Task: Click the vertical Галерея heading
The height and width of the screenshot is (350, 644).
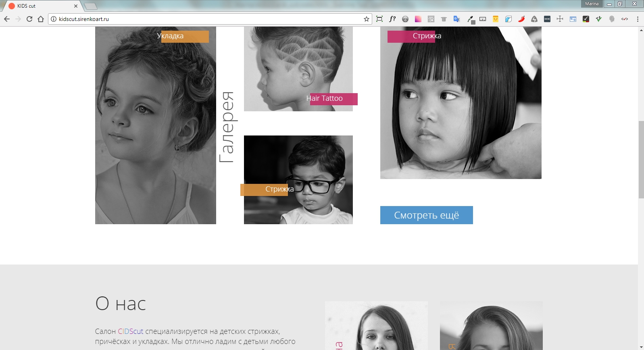Action: [227, 127]
